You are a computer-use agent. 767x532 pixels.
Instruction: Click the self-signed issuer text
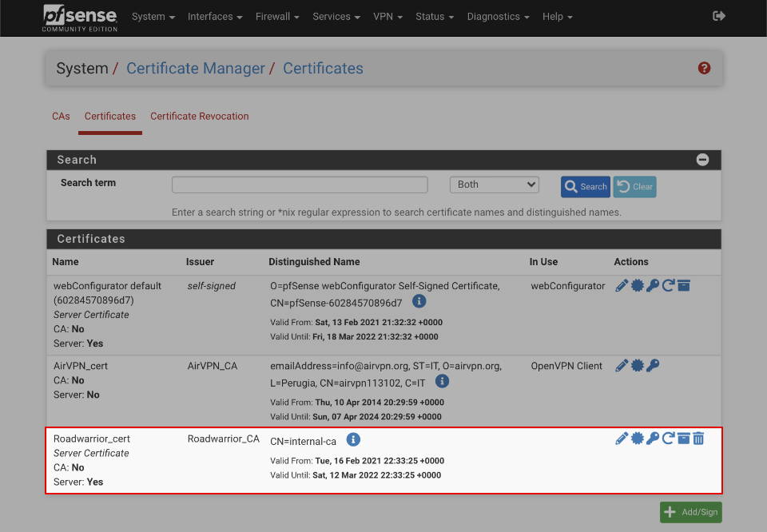(x=211, y=285)
